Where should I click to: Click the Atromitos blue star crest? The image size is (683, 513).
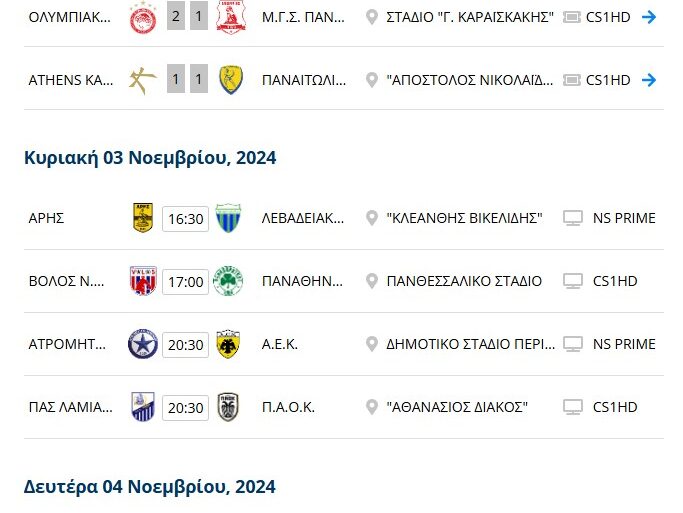[x=143, y=344]
